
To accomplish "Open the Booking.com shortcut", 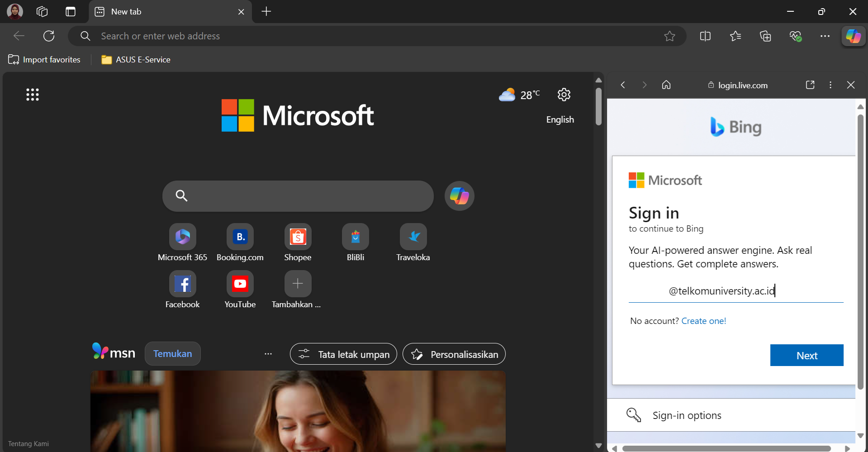I will click(x=240, y=236).
